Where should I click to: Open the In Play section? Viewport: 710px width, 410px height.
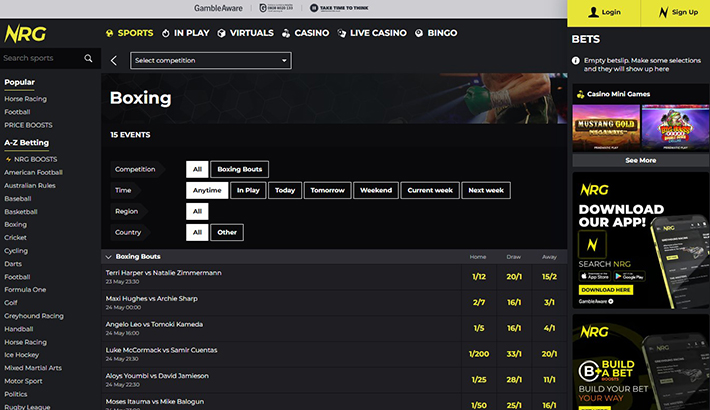pyautogui.click(x=186, y=33)
